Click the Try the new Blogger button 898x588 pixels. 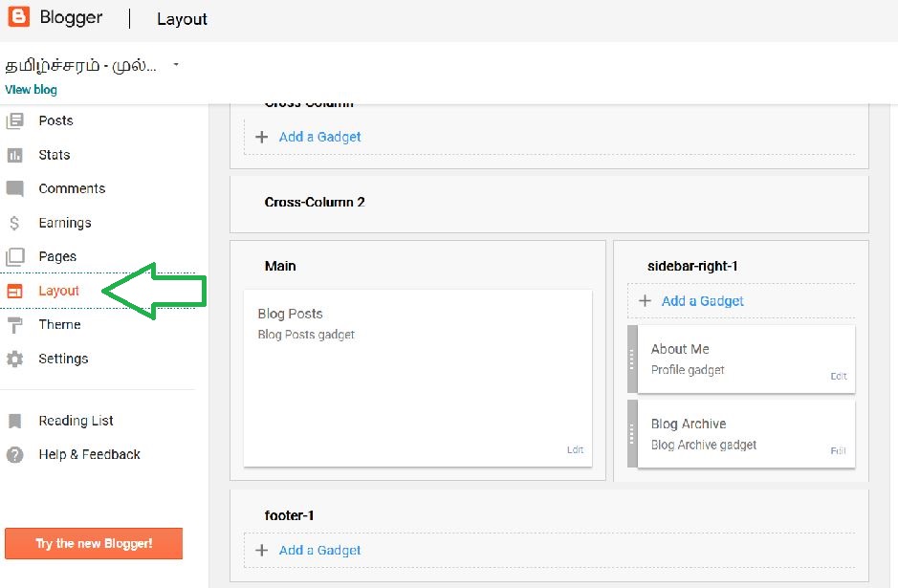94,543
